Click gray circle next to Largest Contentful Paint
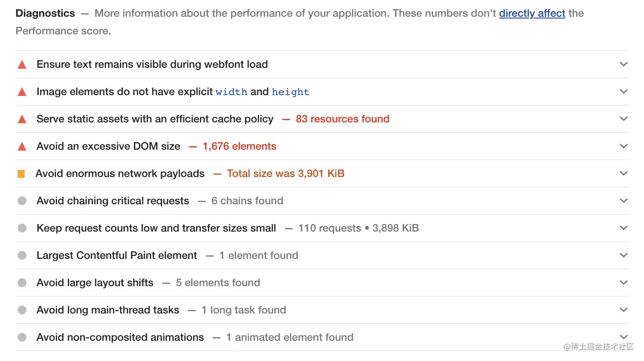This screenshot has width=644, height=361. pyautogui.click(x=22, y=255)
